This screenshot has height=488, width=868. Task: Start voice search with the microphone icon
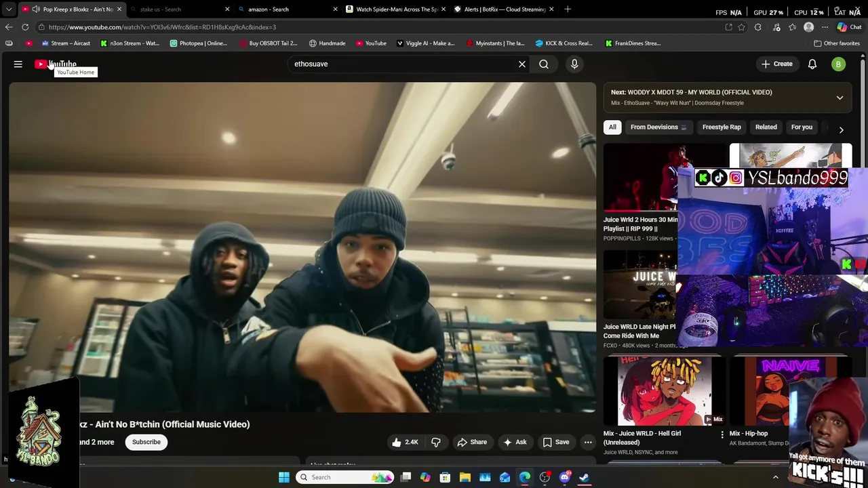574,64
